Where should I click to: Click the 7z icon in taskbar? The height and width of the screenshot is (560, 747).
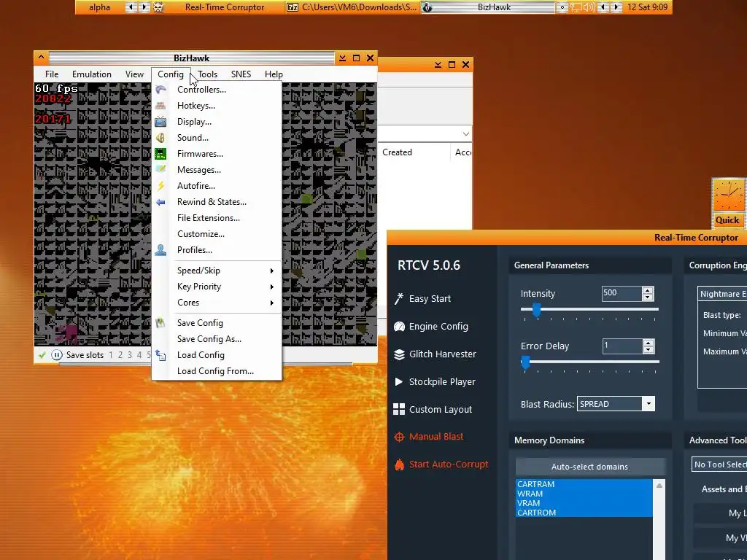[x=293, y=7]
